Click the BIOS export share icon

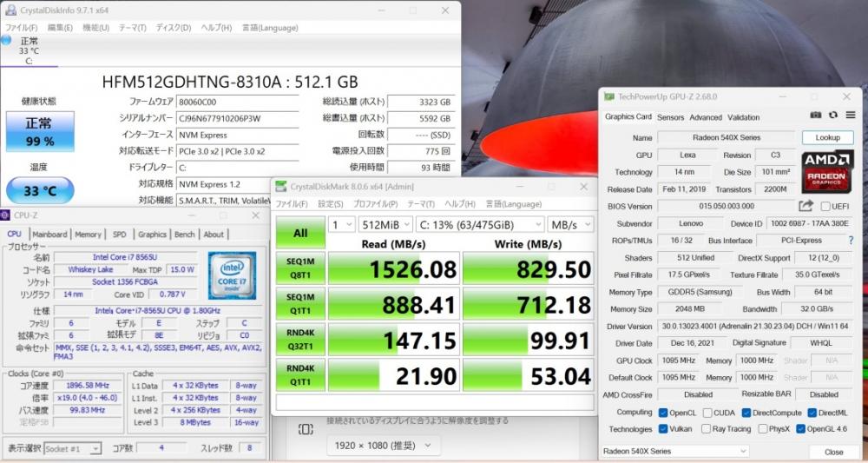click(x=806, y=206)
